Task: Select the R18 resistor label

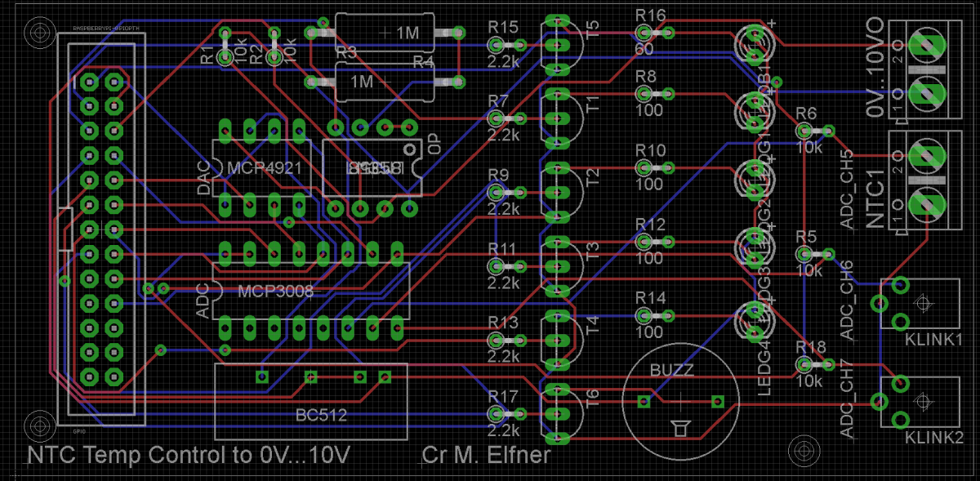Action: click(x=811, y=347)
